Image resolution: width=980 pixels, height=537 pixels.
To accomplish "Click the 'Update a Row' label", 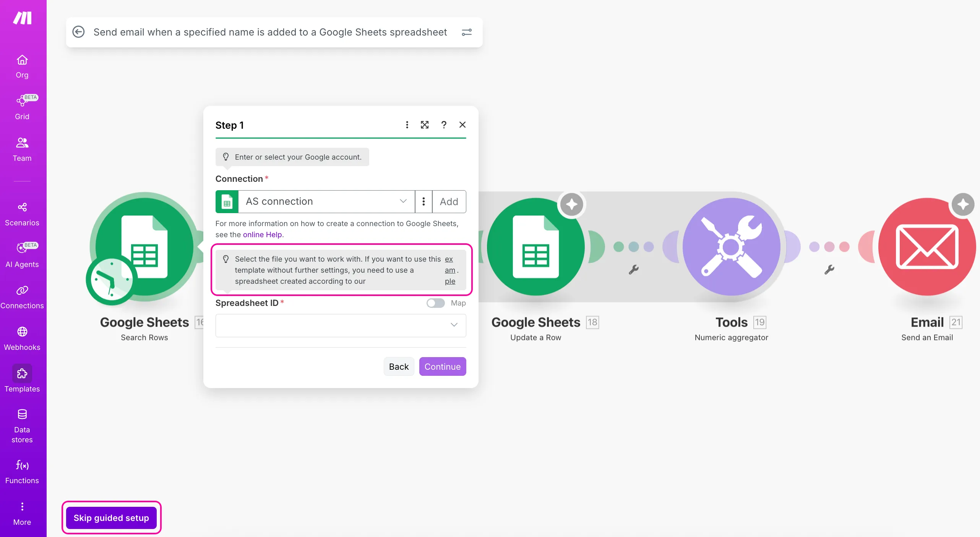I will coord(535,338).
